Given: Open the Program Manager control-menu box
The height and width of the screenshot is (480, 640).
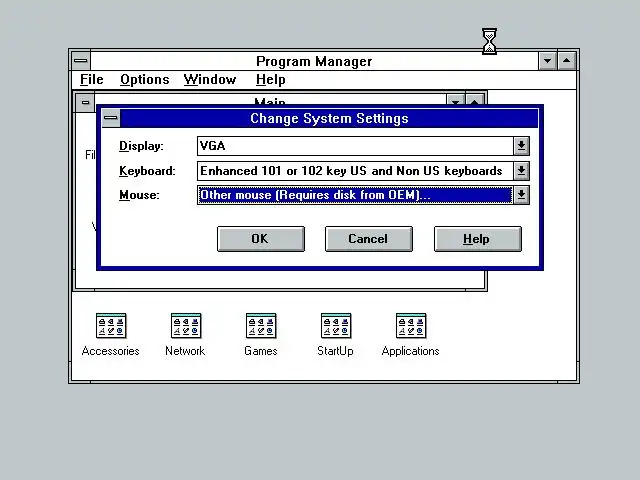Looking at the screenshot, I should [81, 61].
